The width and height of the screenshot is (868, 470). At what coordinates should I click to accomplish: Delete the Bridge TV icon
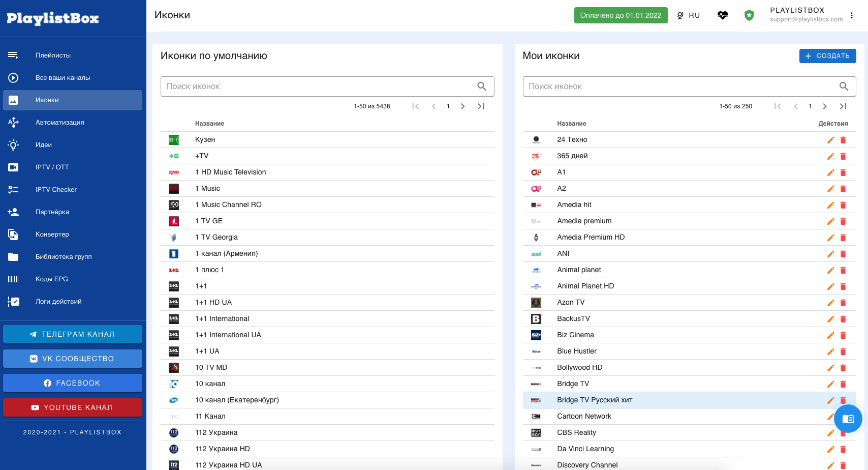(843, 384)
